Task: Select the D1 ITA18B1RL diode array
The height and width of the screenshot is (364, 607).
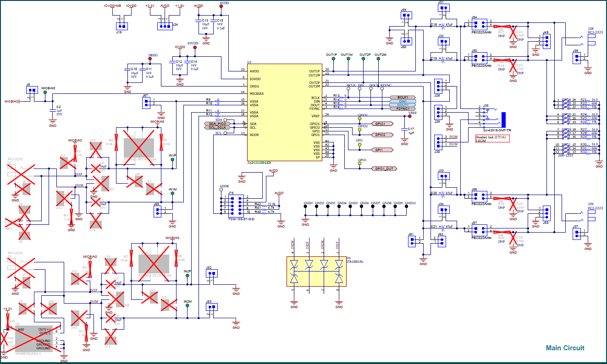Action: [317, 272]
